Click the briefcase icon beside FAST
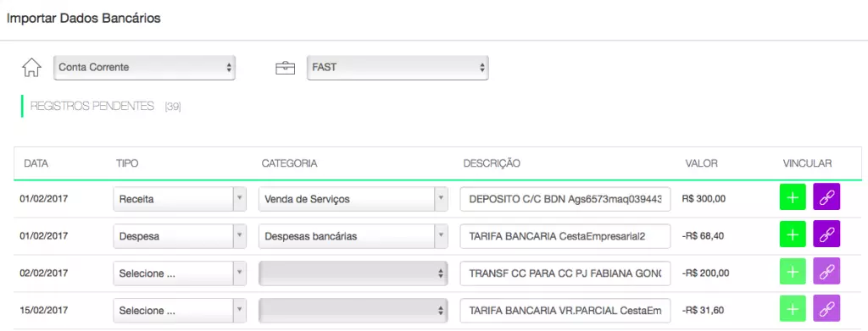The height and width of the screenshot is (331, 868). [x=285, y=68]
